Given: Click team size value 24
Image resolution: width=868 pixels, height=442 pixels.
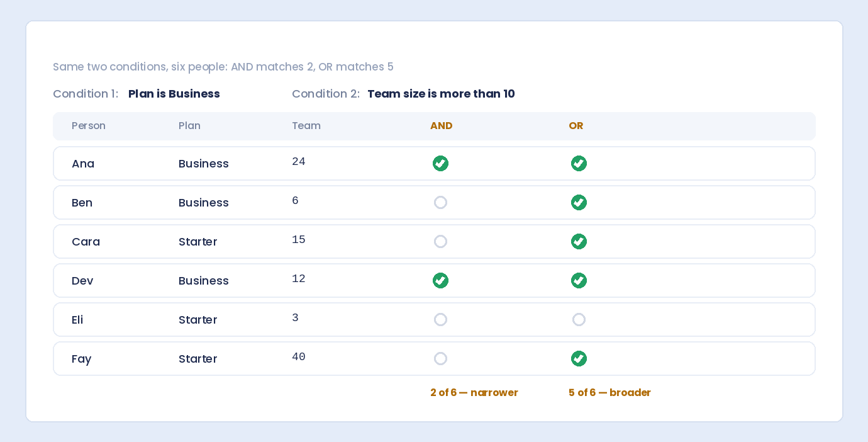Looking at the screenshot, I should (299, 162).
